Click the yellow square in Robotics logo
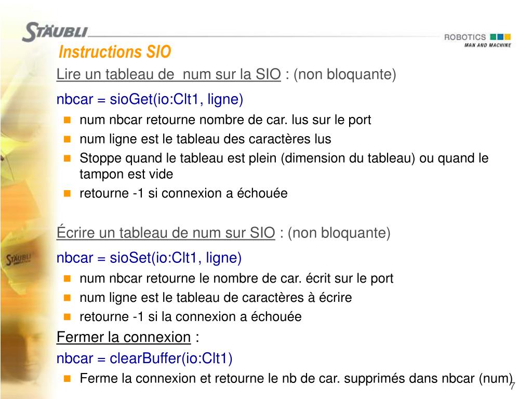 pyautogui.click(x=508, y=37)
